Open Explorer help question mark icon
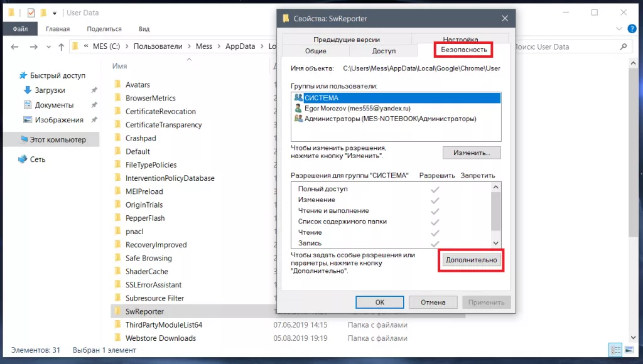This screenshot has width=643, height=364. (x=632, y=29)
